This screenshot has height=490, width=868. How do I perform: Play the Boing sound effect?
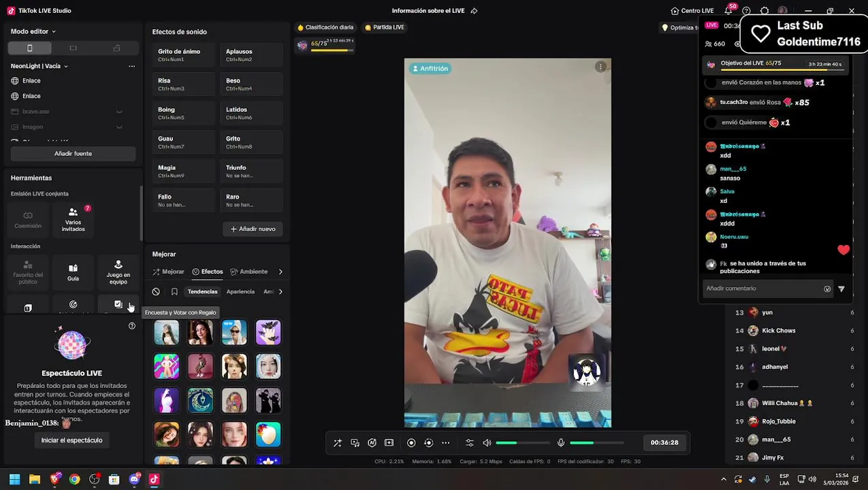click(x=184, y=113)
